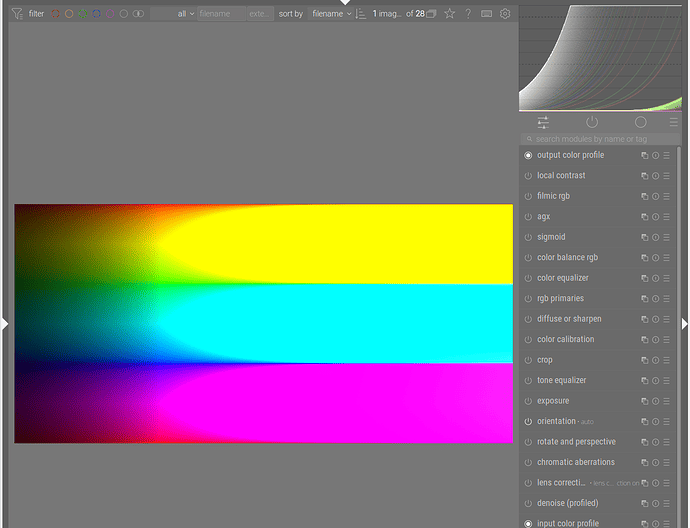The image size is (690, 528).
Task: Toggle blue color label filter
Action: [x=96, y=14]
